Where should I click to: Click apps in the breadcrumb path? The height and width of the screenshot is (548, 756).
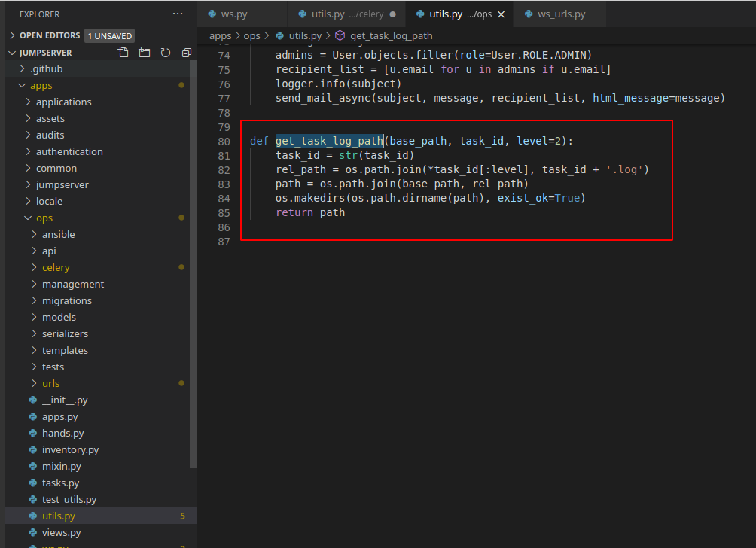221,35
